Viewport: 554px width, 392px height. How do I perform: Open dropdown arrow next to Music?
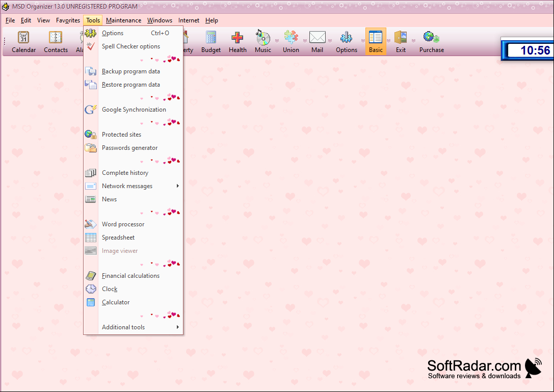277,41
